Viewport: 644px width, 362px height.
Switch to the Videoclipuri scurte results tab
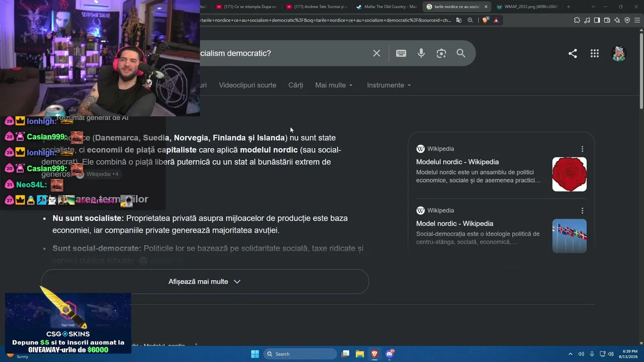(x=248, y=85)
